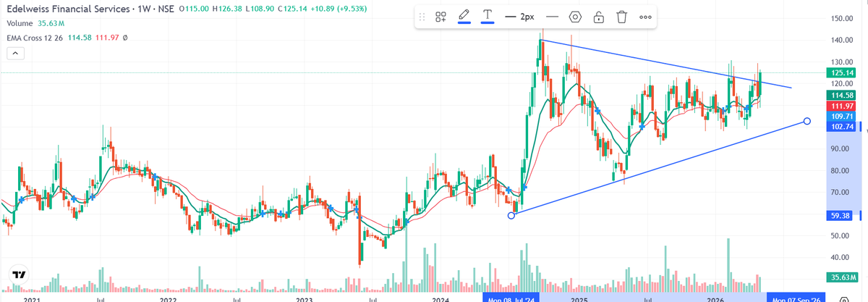Click date label Mon 08 Jul '24

pyautogui.click(x=512, y=298)
